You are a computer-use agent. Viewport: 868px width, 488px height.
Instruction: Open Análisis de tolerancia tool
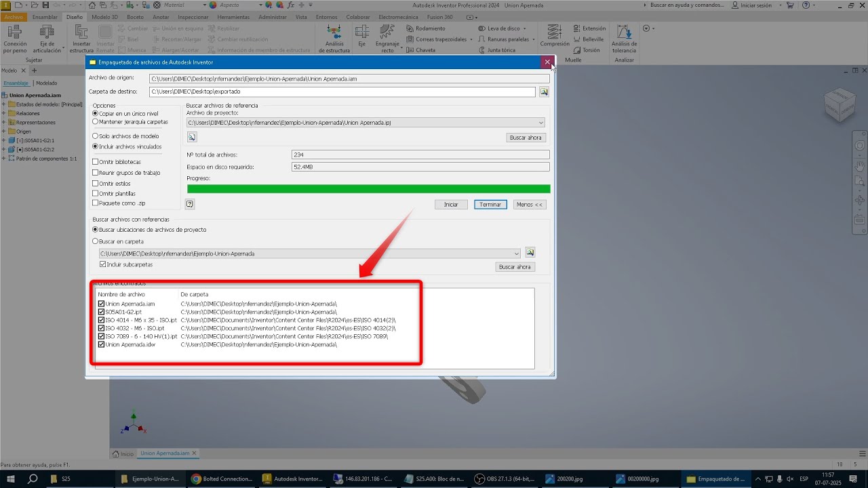click(x=624, y=38)
